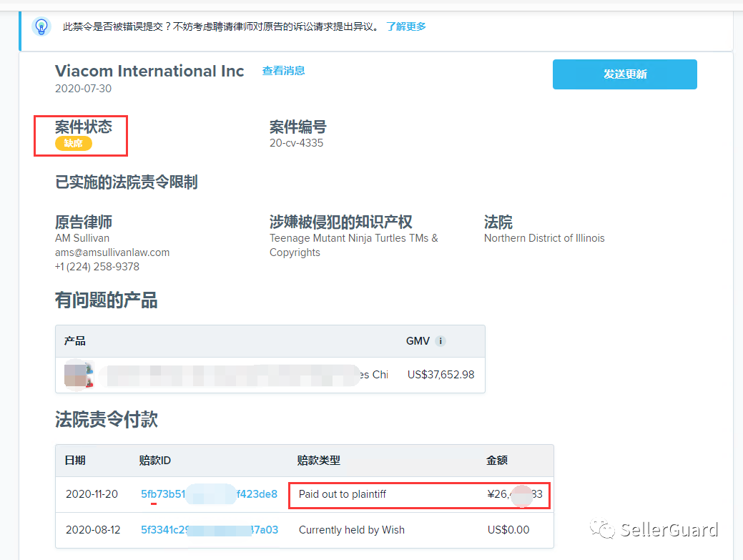This screenshot has width=743, height=560.
Task: Select the date 2020-11-20
Action: [92, 494]
